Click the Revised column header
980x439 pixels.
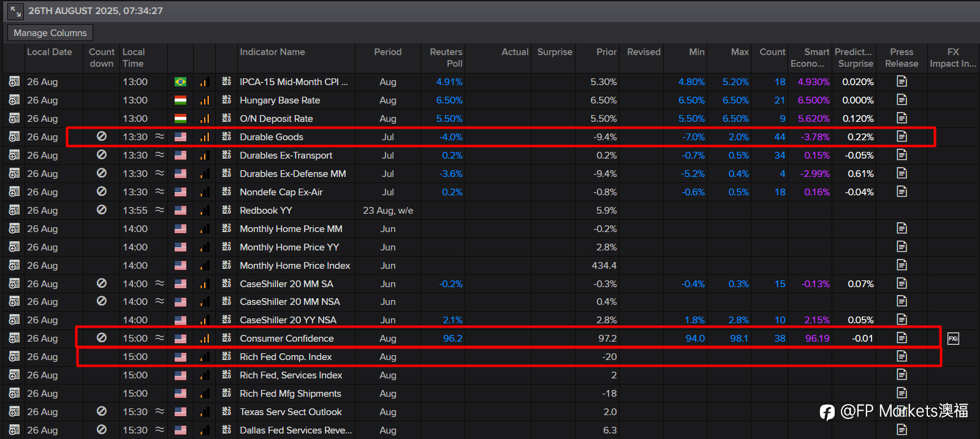click(x=644, y=52)
